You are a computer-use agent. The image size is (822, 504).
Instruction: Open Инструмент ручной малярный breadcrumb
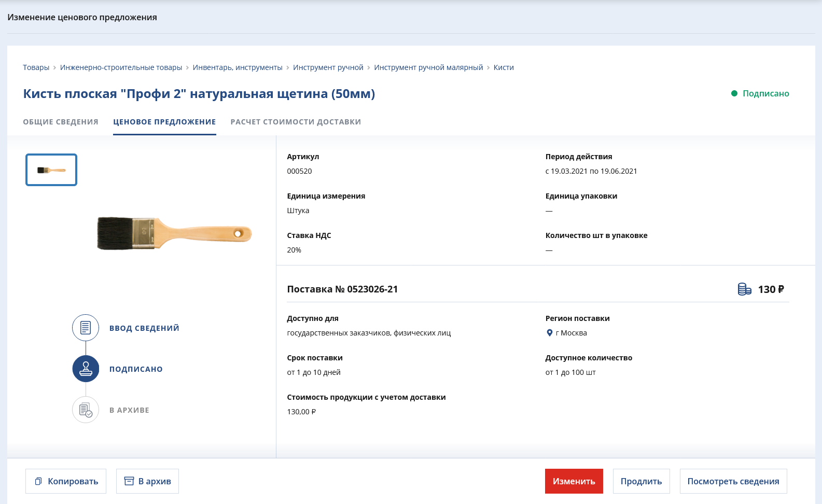(x=428, y=67)
